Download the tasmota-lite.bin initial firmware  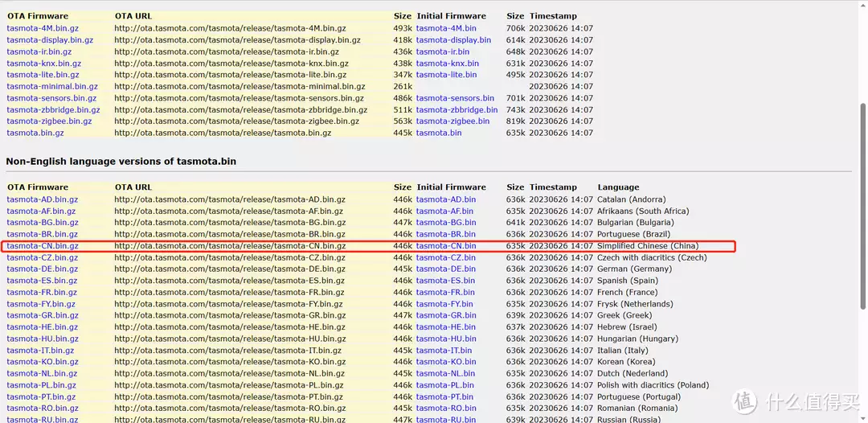446,75
